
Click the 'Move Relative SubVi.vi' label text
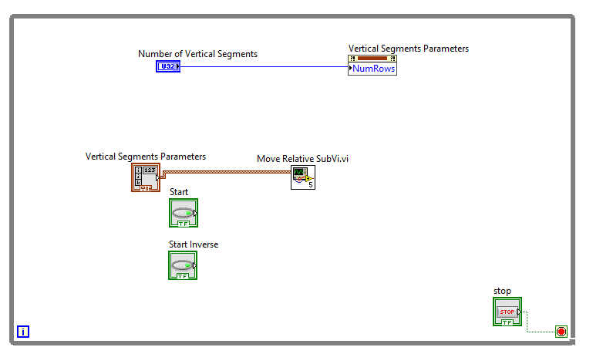(x=302, y=159)
